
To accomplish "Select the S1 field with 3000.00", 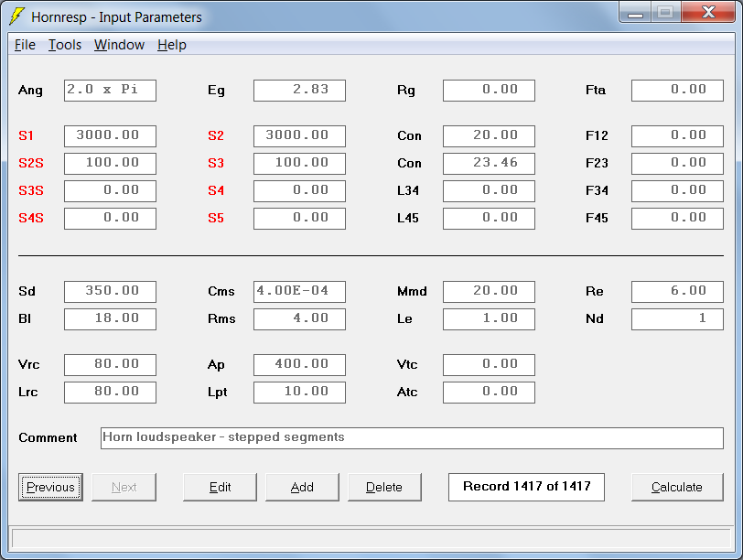I will (x=110, y=136).
